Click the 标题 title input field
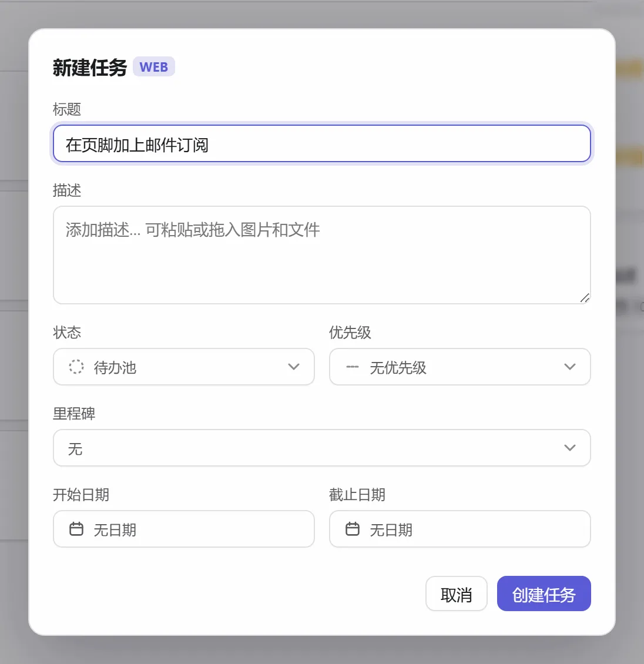 [x=322, y=143]
